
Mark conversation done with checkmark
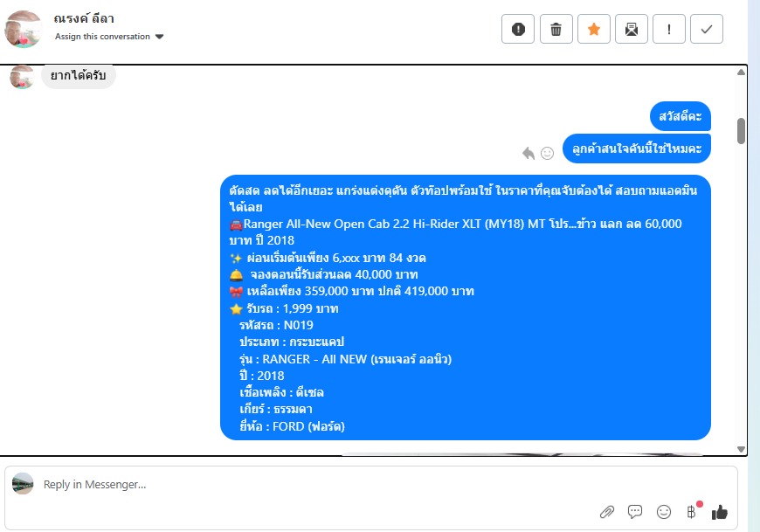click(x=707, y=29)
